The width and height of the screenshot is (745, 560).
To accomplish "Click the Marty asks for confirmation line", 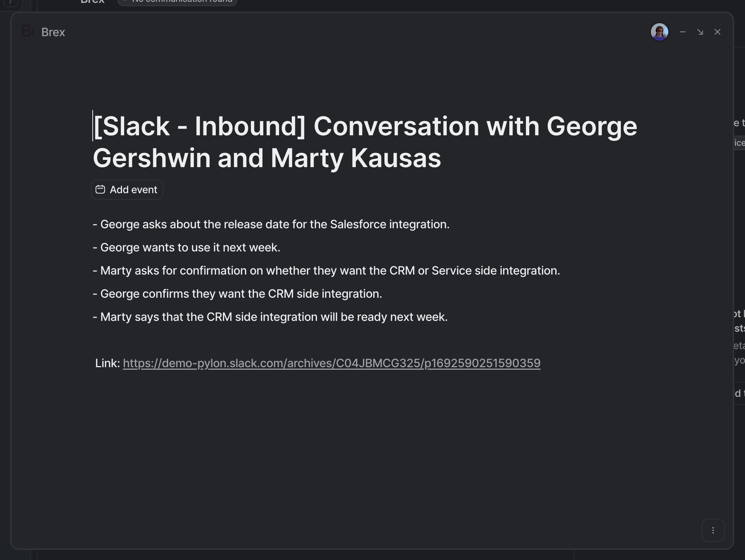I will (x=326, y=271).
